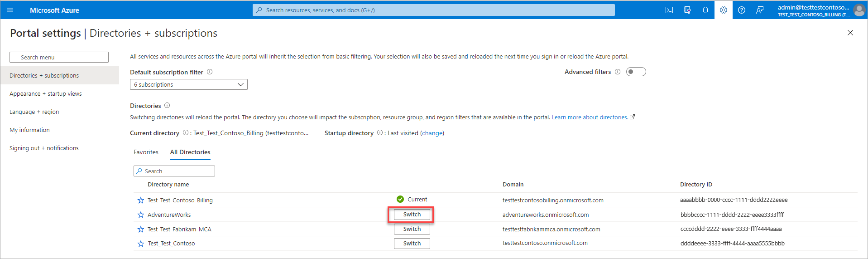Toggle the Advanced filters switch
The width and height of the screenshot is (868, 259).
[636, 72]
